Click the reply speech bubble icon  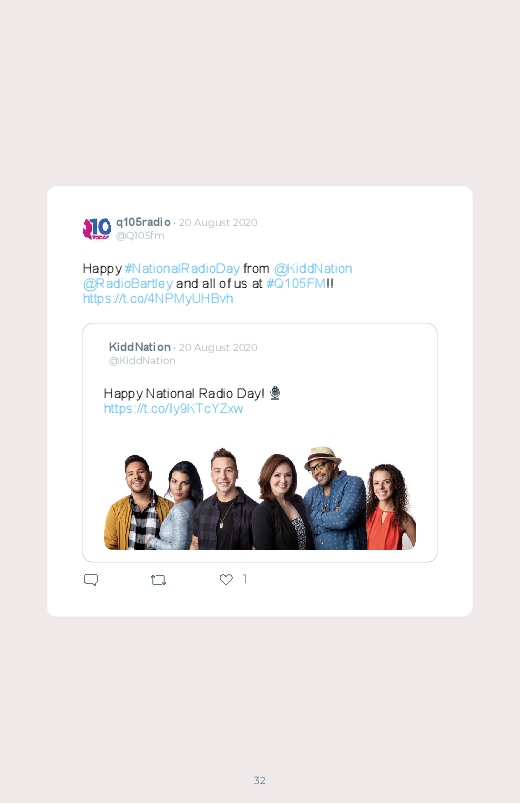(91, 580)
